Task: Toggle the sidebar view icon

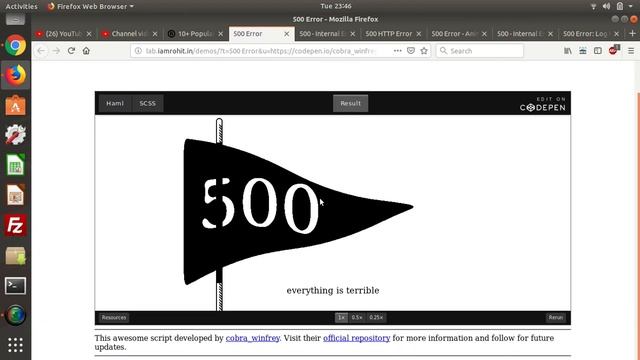Action: [x=598, y=51]
